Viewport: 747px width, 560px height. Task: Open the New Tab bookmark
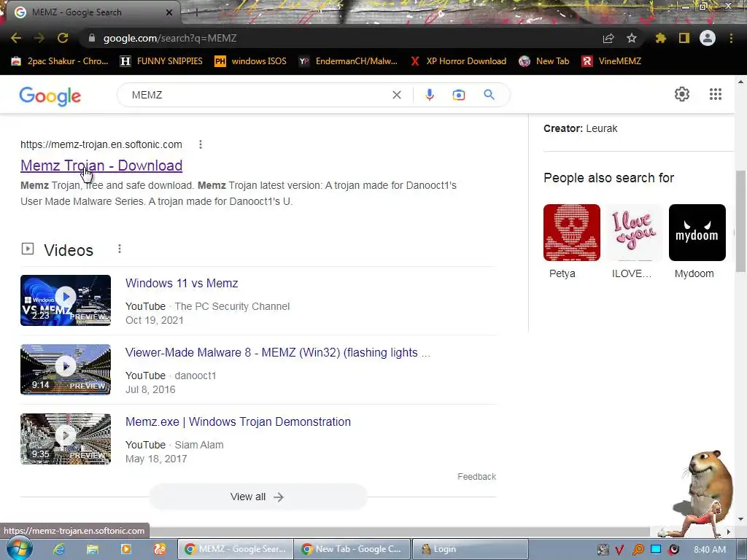pos(544,61)
